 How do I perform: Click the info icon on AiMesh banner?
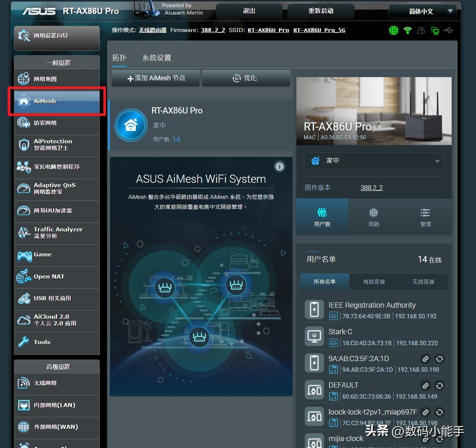[280, 167]
